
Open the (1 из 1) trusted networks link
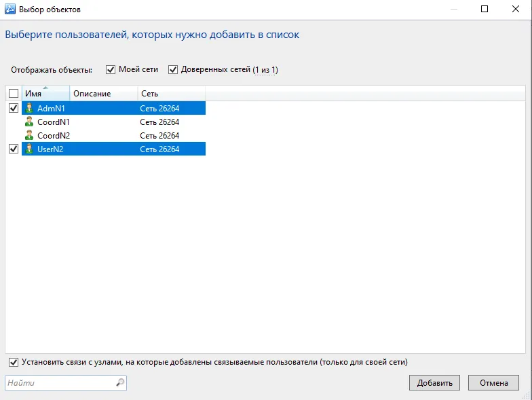[265, 70]
